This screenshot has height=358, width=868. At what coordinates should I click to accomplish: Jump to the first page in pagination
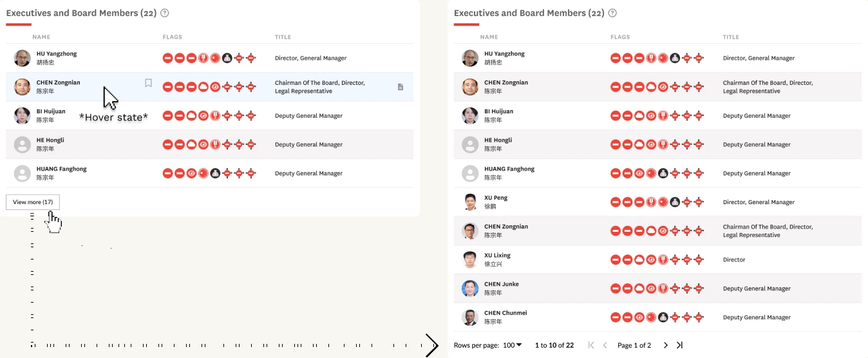pos(591,345)
